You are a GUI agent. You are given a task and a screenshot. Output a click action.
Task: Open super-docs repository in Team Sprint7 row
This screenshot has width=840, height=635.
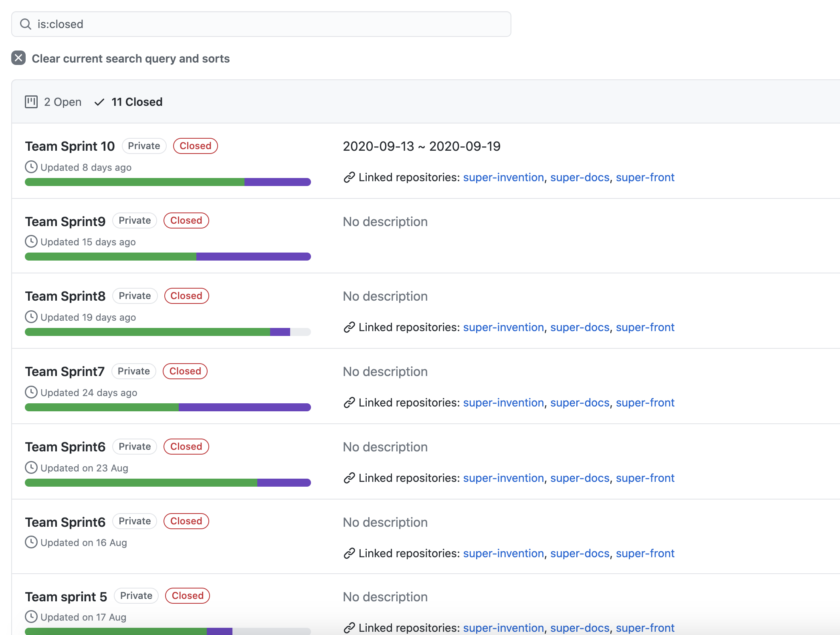pos(580,402)
